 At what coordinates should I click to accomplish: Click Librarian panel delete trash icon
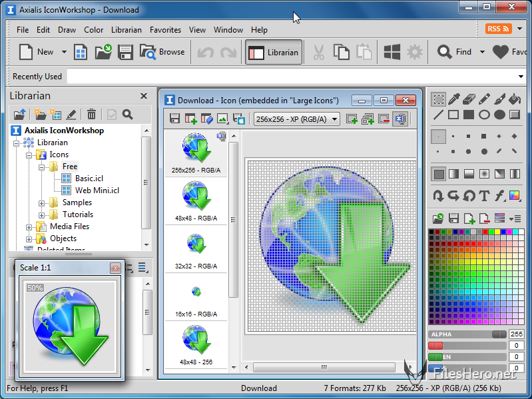point(91,115)
